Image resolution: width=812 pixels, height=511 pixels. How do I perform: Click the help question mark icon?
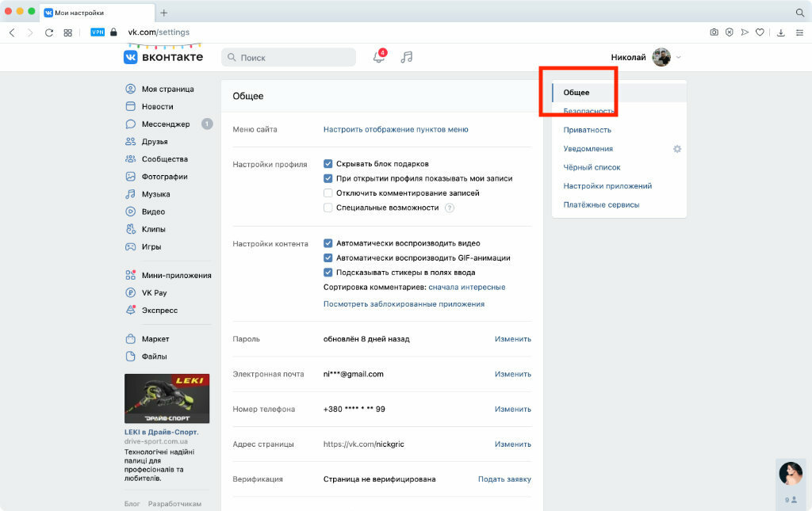[450, 208]
